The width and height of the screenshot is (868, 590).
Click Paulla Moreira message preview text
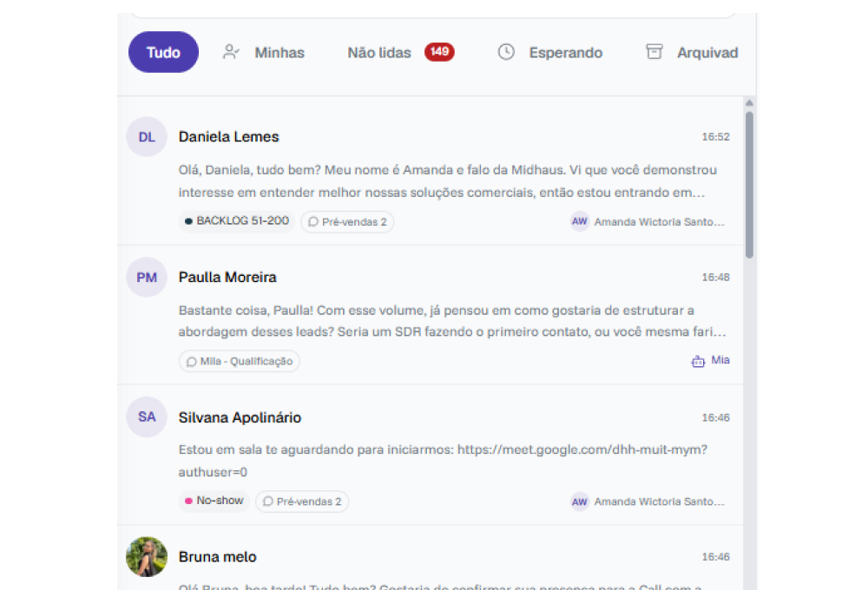click(452, 321)
